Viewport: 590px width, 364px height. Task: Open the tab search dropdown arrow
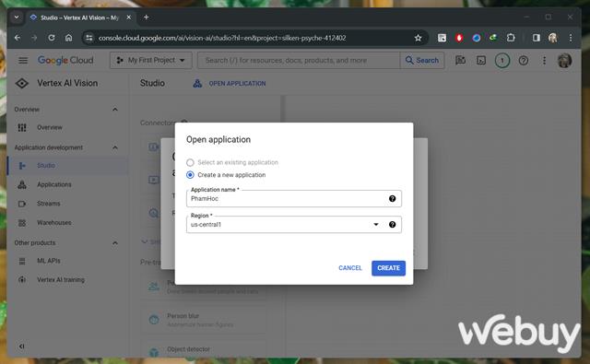(x=17, y=18)
